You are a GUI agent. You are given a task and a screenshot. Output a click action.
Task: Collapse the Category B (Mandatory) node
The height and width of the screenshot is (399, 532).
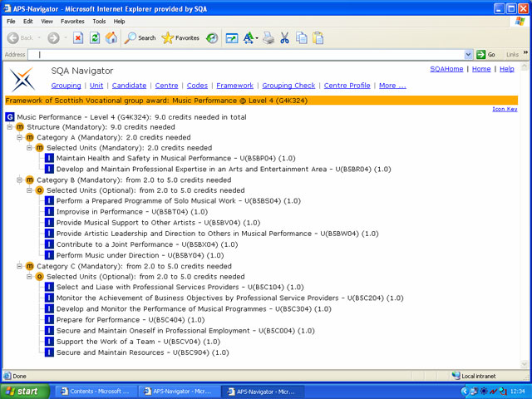20,180
